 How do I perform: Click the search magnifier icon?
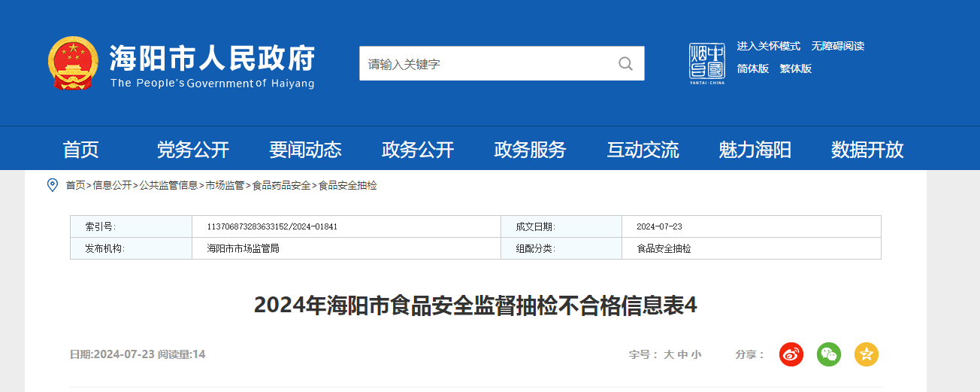click(625, 64)
